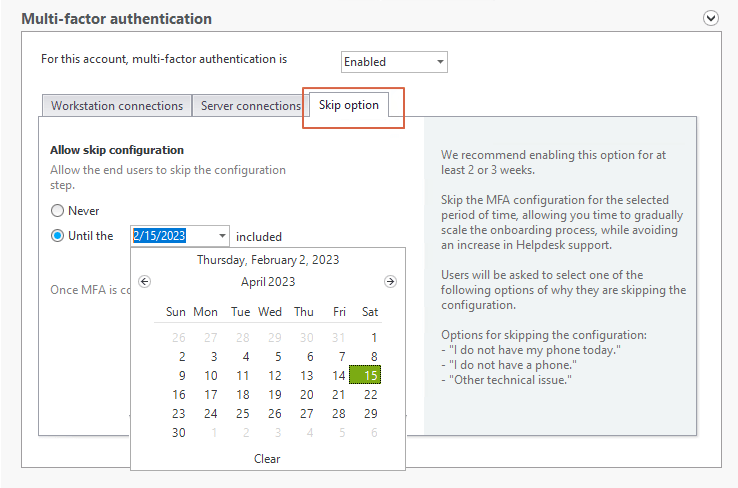Screen dimensions: 738x488
Task: Click the Sat weekday column header
Action: (370, 312)
